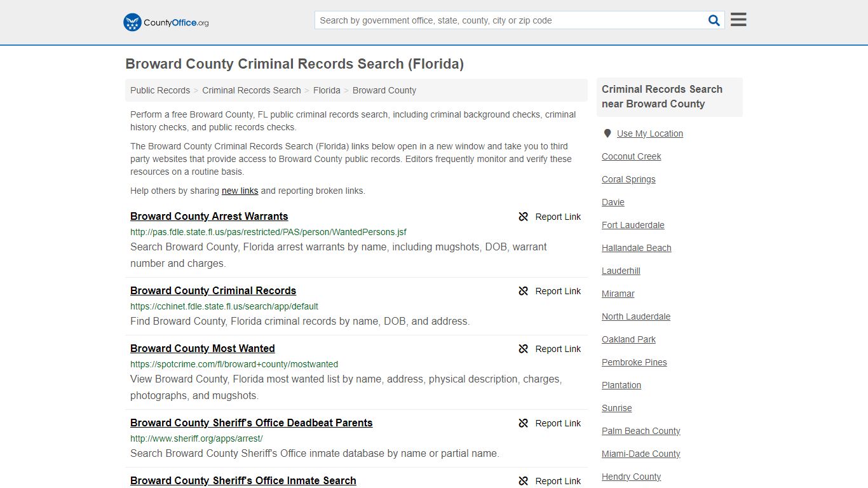Open the hamburger menu icon
The image size is (868, 488).
pyautogui.click(x=738, y=20)
